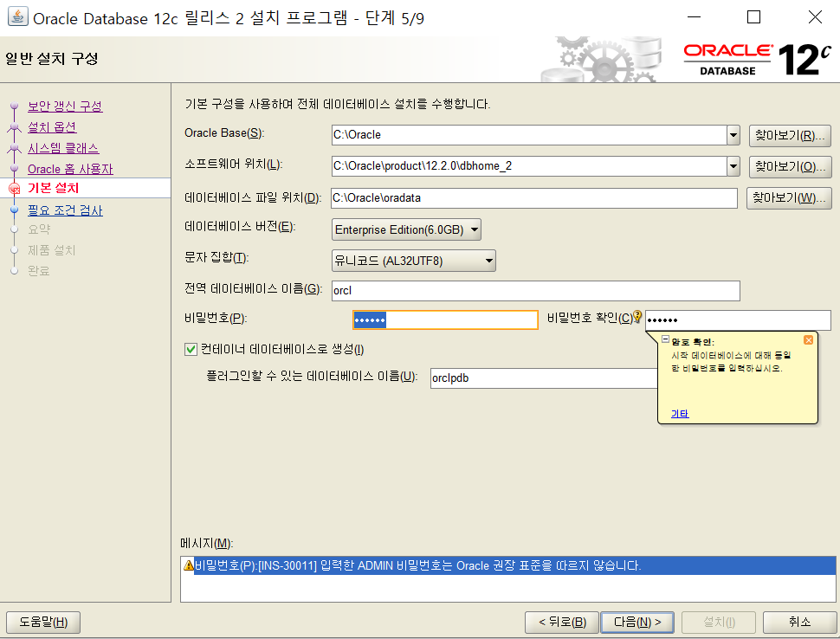This screenshot has width=840, height=639.
Task: Click the warning icon in message list
Action: (x=188, y=565)
